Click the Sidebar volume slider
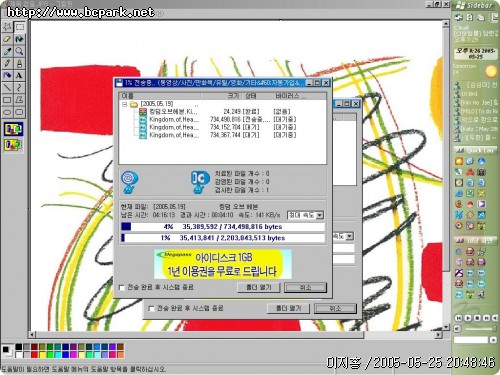This screenshot has height=375, width=500. click(480, 329)
